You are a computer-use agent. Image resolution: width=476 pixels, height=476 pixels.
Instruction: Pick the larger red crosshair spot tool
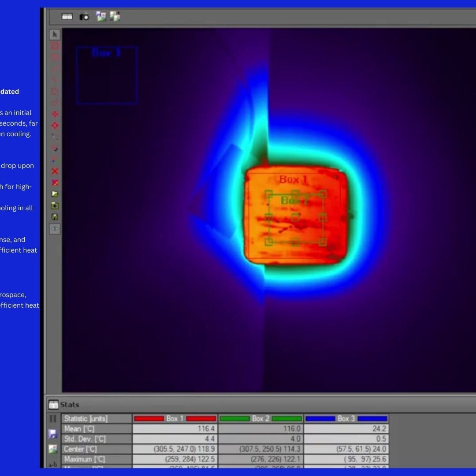(x=55, y=125)
